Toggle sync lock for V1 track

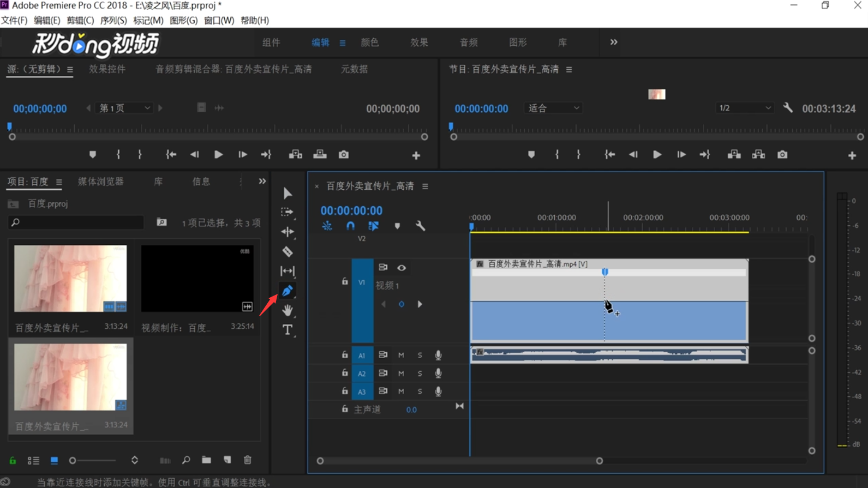[x=383, y=267]
